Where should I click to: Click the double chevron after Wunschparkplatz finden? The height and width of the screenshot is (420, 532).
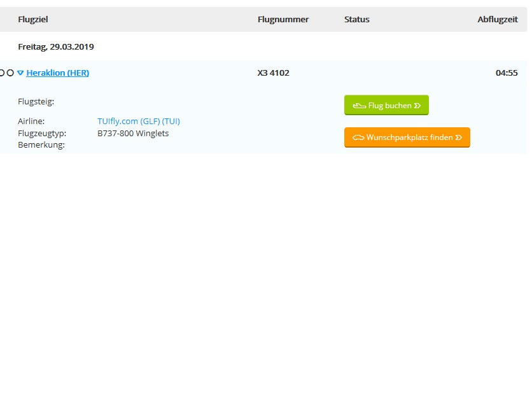click(x=459, y=137)
